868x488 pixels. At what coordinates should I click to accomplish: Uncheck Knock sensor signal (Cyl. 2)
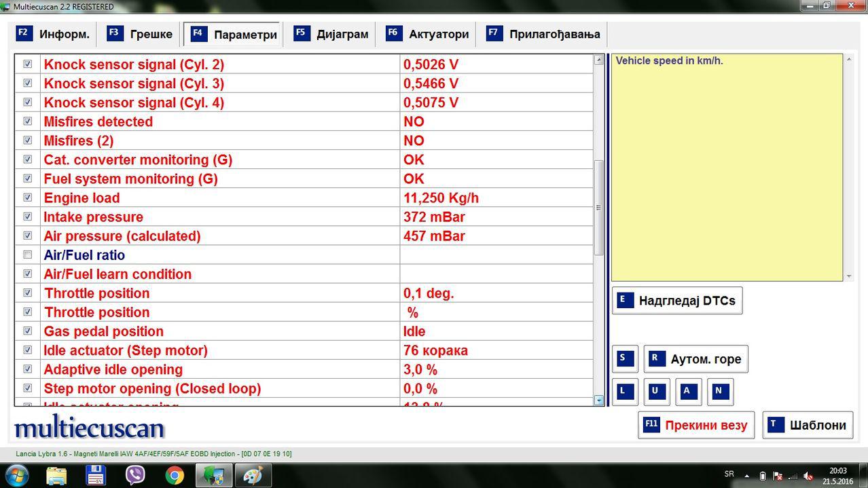(x=28, y=64)
